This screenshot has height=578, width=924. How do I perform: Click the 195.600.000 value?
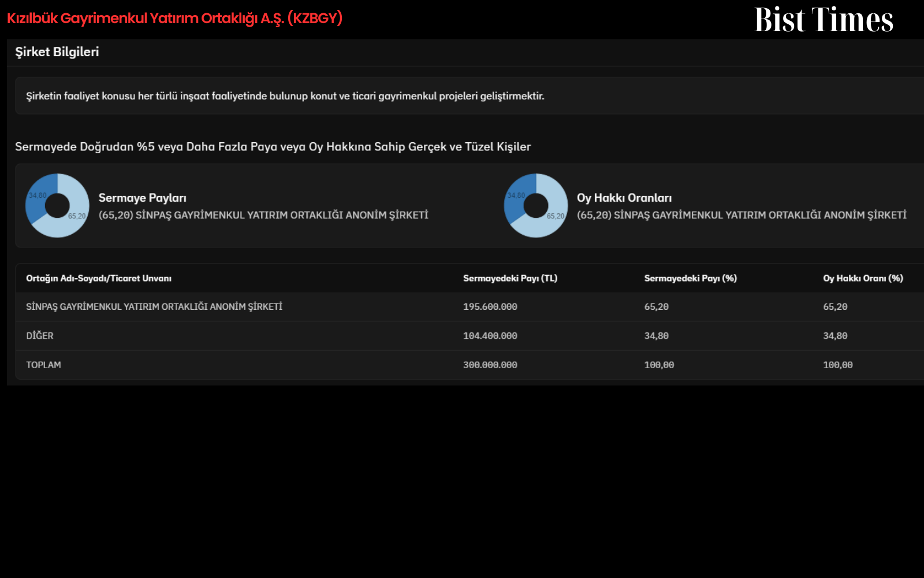coord(490,307)
